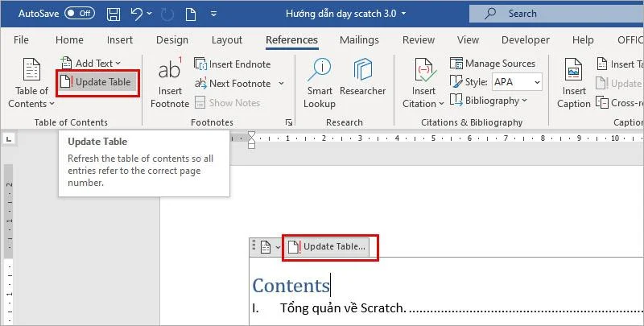
Task: Switch to the Mailings tab
Action: click(x=359, y=39)
